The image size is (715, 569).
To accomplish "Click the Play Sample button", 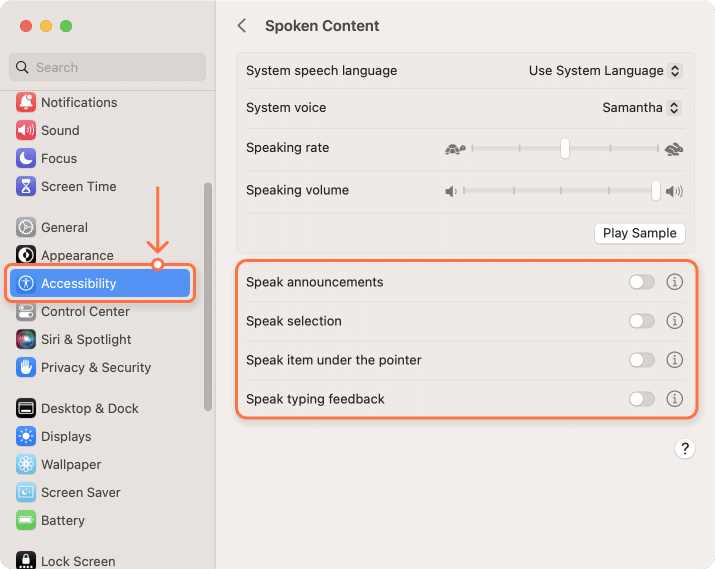I will (639, 233).
